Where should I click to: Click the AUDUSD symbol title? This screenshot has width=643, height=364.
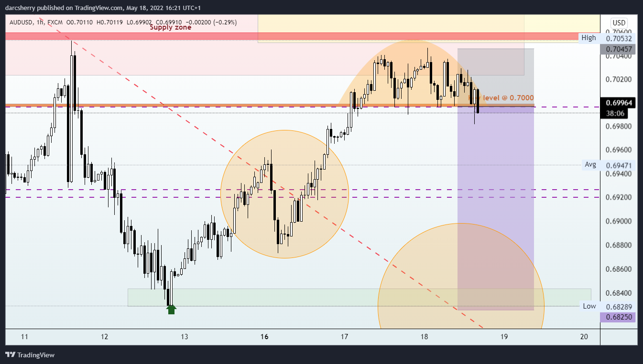[22, 22]
